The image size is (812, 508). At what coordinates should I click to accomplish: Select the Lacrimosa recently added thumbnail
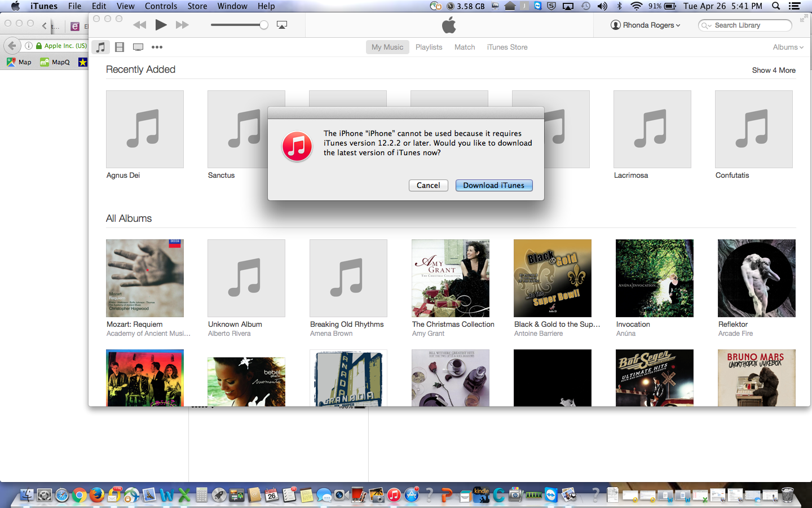[x=652, y=129]
